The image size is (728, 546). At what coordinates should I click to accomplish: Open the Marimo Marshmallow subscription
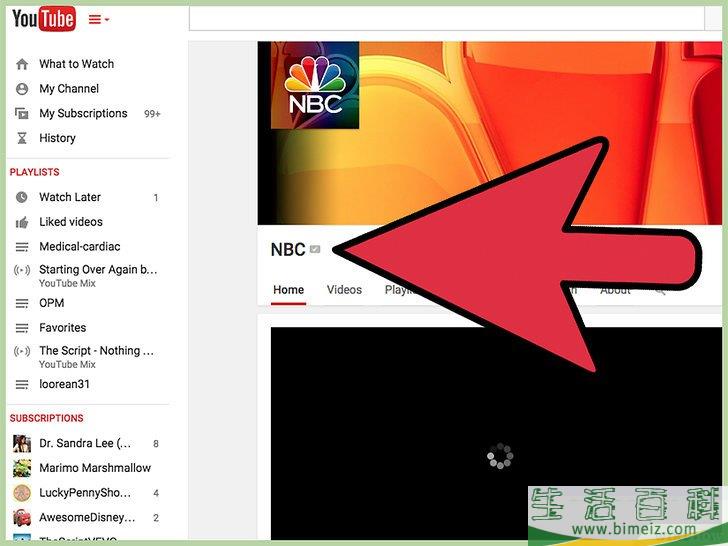point(95,468)
